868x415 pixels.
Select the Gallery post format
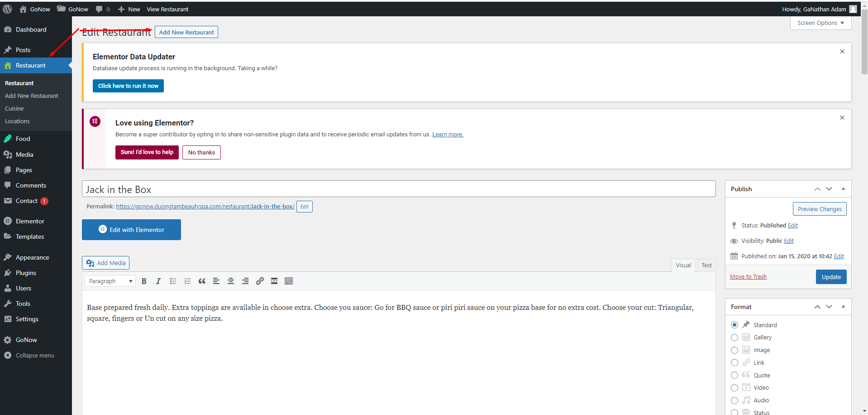click(734, 338)
